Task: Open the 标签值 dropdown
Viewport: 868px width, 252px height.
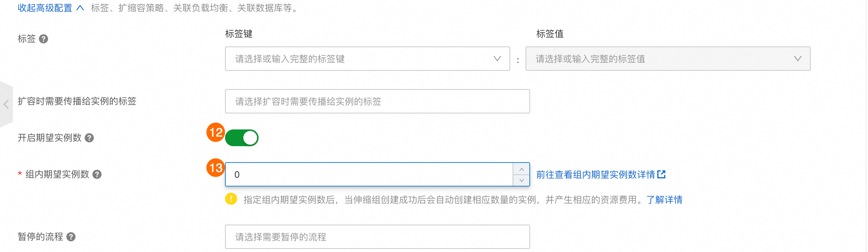Action: pyautogui.click(x=668, y=59)
